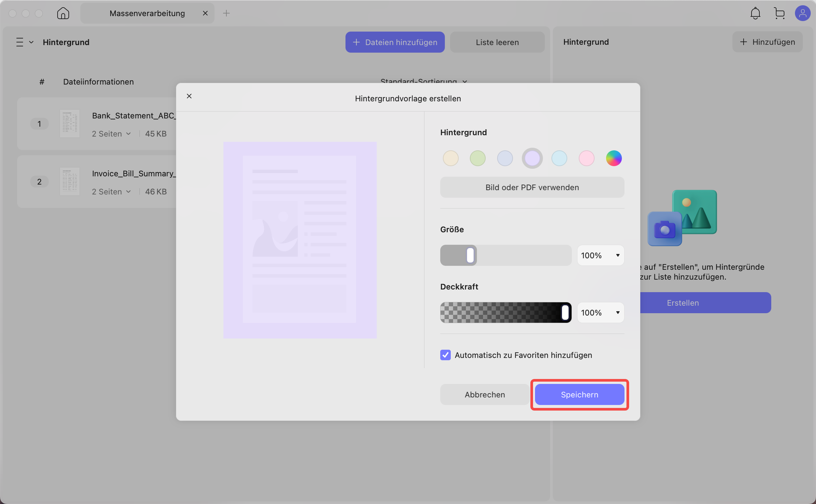Select the beige background color swatch
Screen dimensions: 816x504
click(450, 158)
